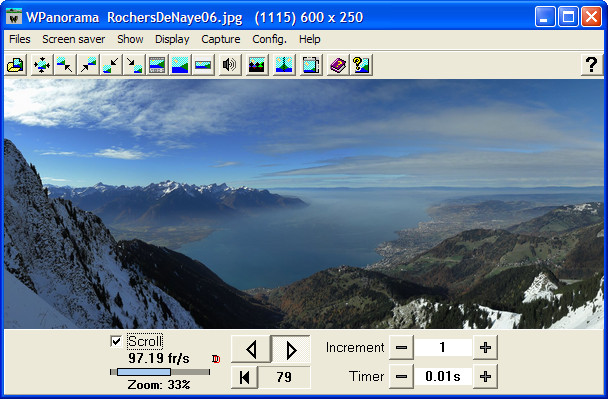Open the Config. menu

269,39
